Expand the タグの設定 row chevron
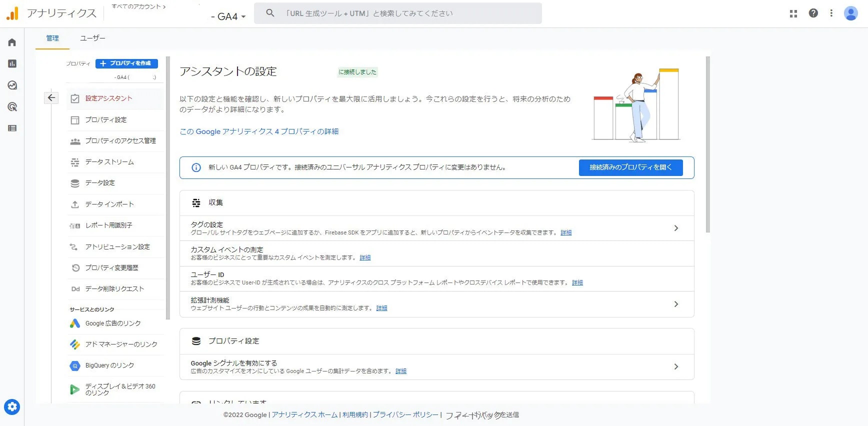Screen dimensions: 868x426 click(676, 228)
